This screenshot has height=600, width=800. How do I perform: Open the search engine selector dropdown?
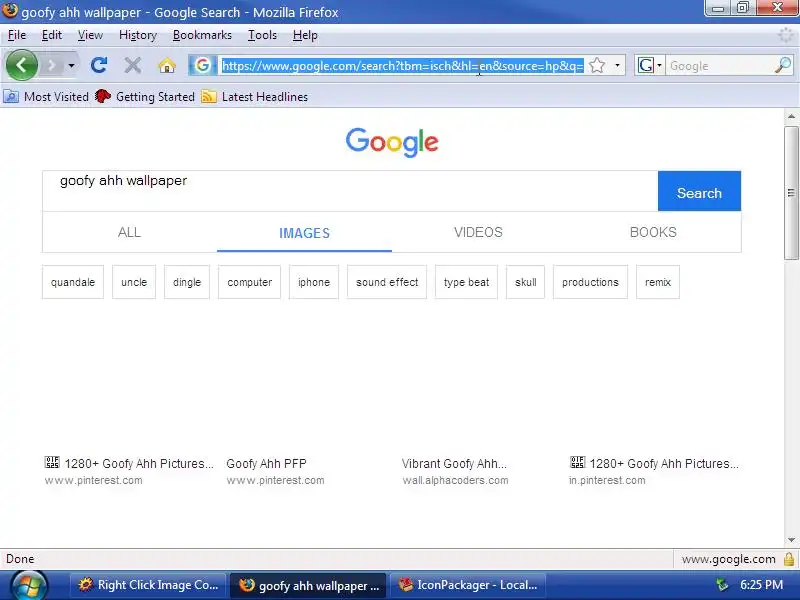click(649, 65)
